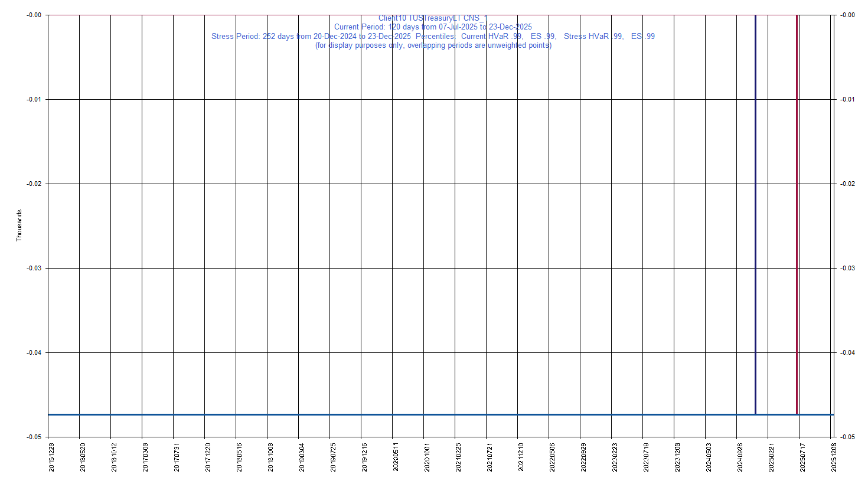Select the 20240926 date on x-axis
This screenshot has width=868, height=484.
pyautogui.click(x=740, y=457)
